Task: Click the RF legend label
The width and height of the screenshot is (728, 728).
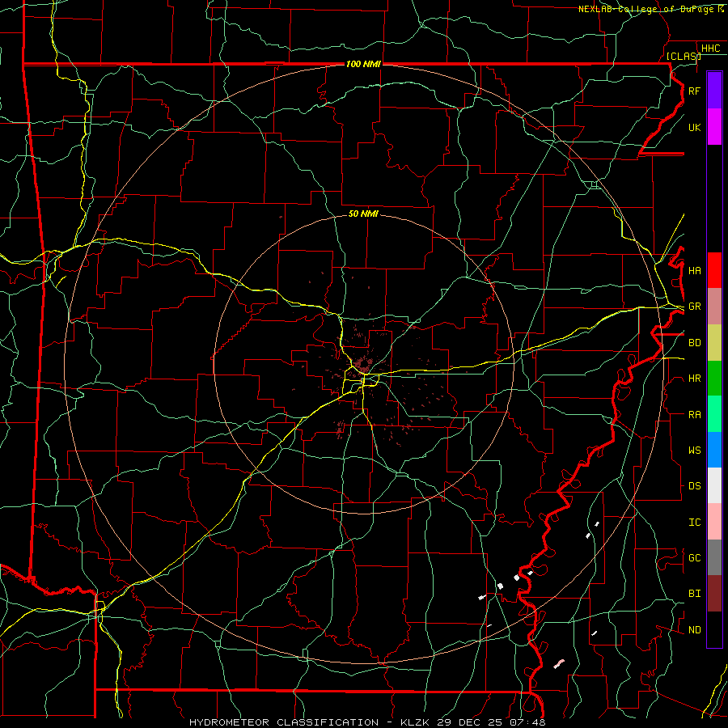Action: point(694,91)
